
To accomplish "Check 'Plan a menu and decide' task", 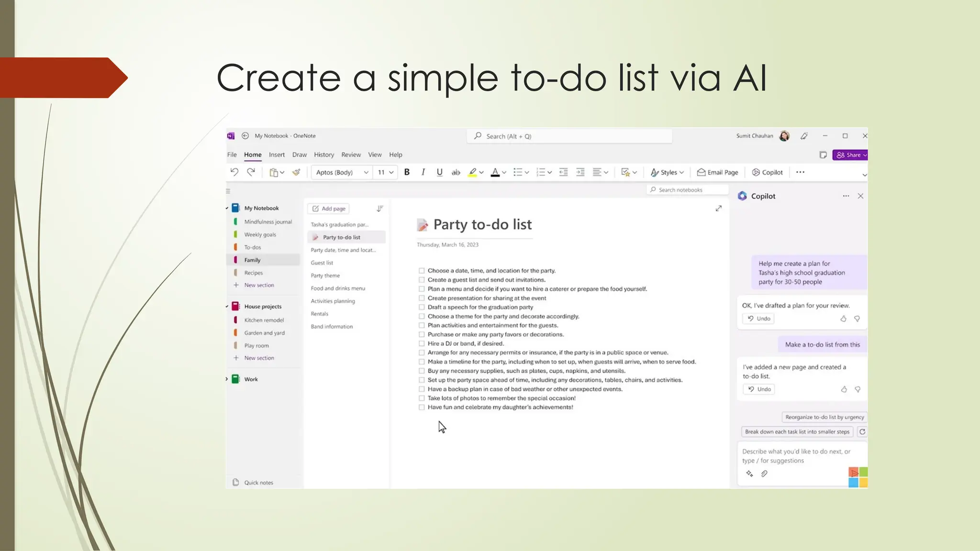I will [x=422, y=289].
